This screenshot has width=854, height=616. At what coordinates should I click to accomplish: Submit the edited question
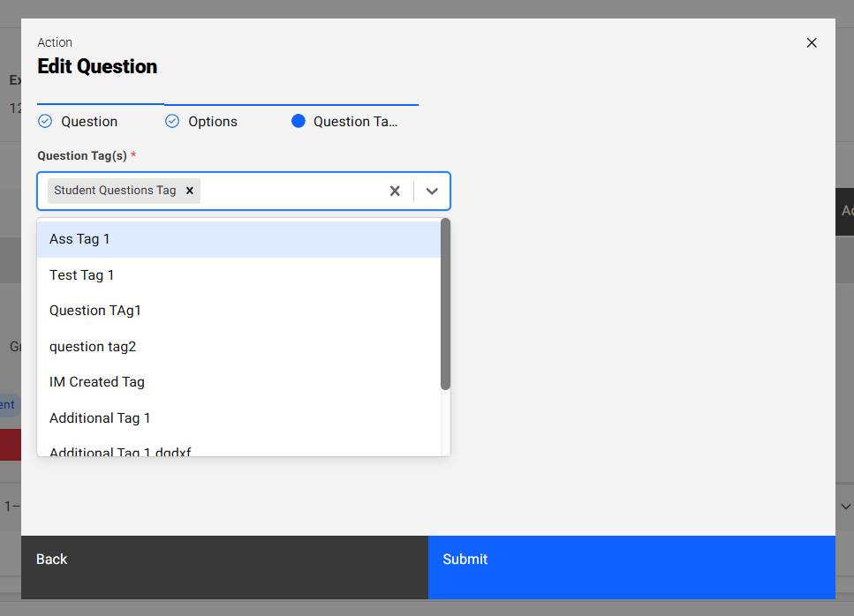pos(631,560)
